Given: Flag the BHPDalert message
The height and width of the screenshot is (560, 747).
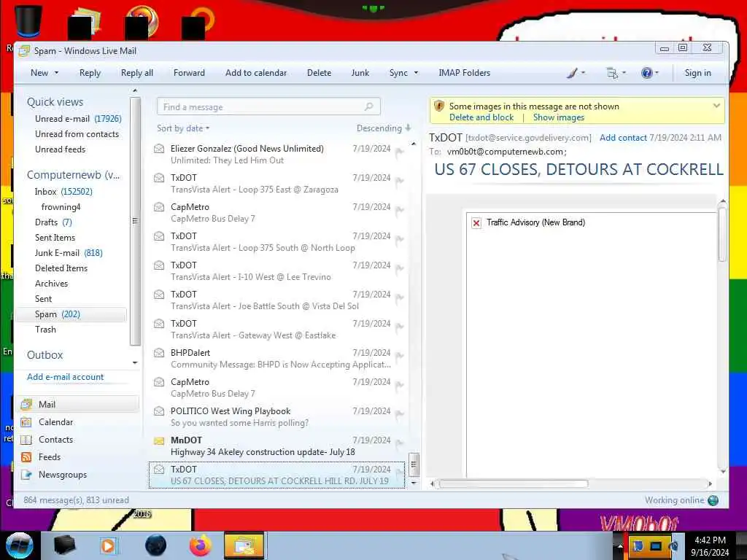Looking at the screenshot, I should click(x=400, y=356).
